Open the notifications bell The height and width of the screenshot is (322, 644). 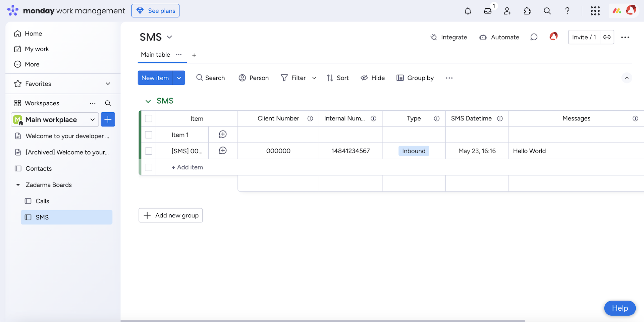click(468, 11)
